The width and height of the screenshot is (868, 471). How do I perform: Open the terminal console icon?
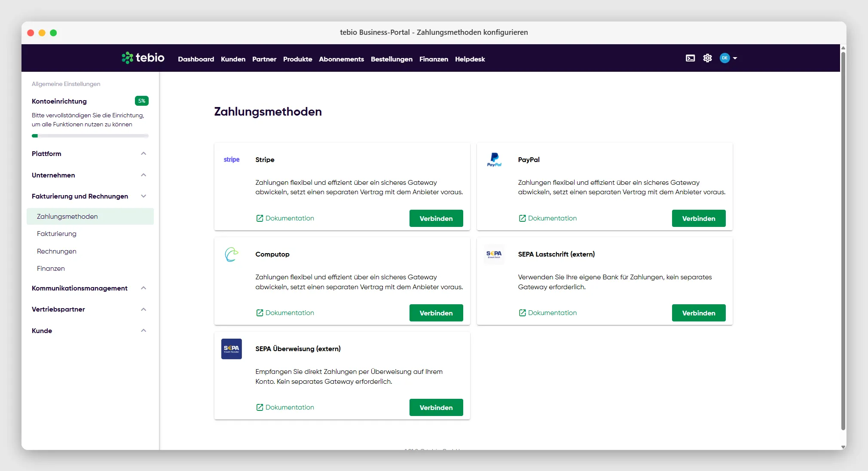pyautogui.click(x=690, y=58)
